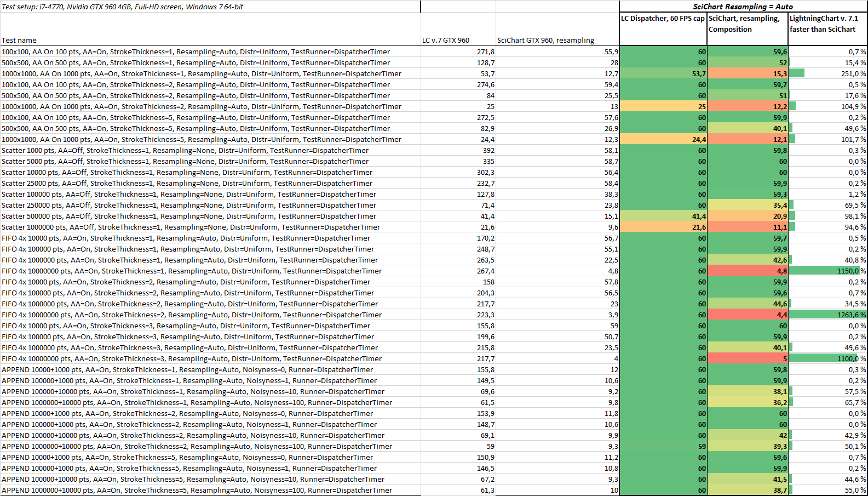Click the red cell with value 5
Image resolution: width=868 pixels, height=496 pixels.
(x=748, y=358)
